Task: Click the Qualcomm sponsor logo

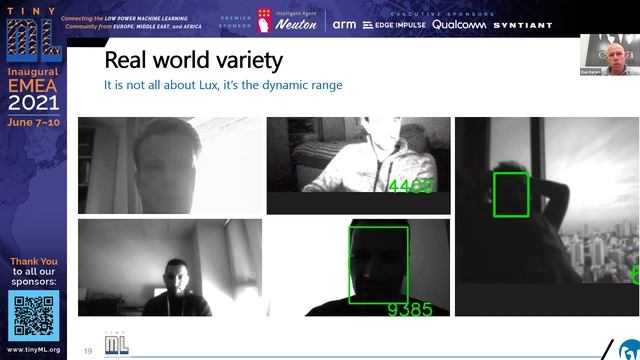Action: (x=459, y=25)
